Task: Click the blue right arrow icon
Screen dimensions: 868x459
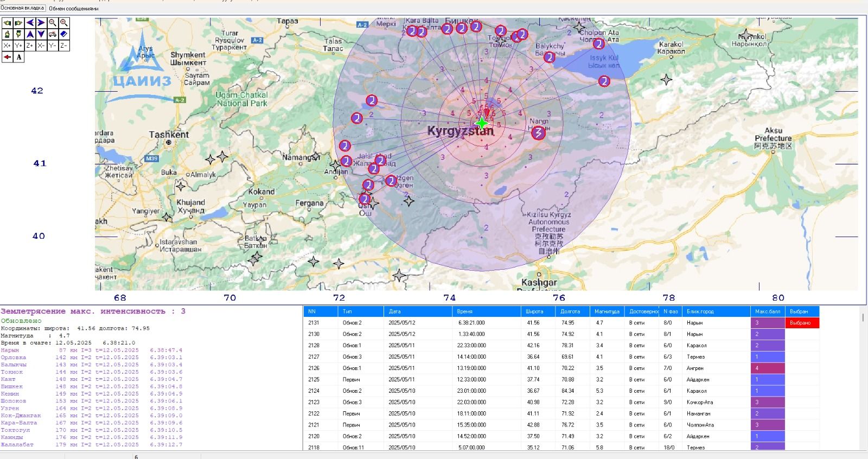Action: 41,23
